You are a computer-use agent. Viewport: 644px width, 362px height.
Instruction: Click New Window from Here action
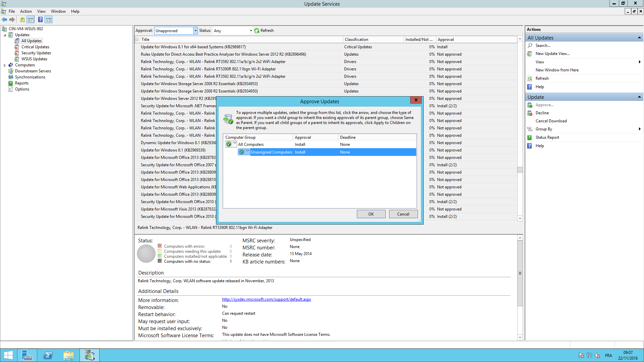[x=557, y=70]
